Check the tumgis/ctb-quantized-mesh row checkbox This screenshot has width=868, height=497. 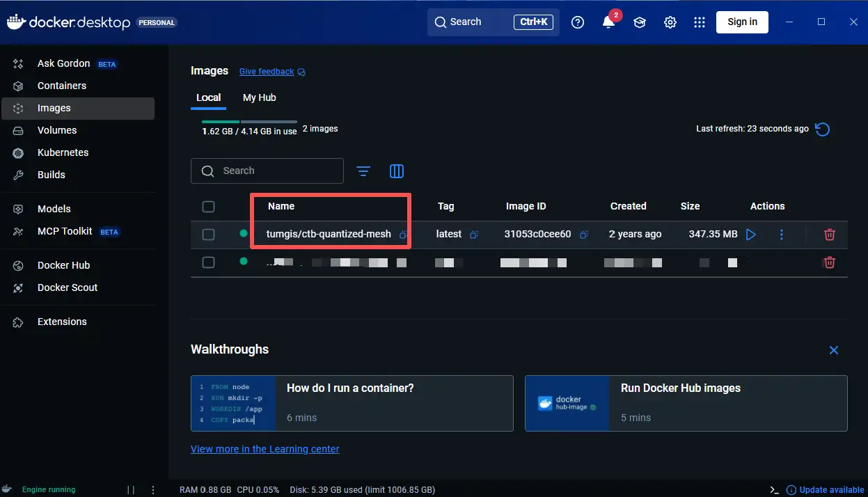pos(208,235)
